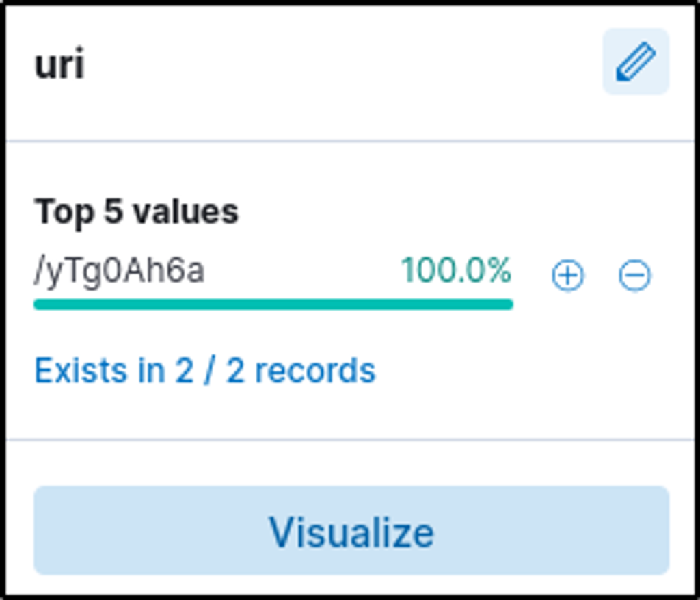Viewport: 700px width, 600px height.
Task: Click the teal progress bar under /yTg0Ah6a
Action: [x=273, y=304]
